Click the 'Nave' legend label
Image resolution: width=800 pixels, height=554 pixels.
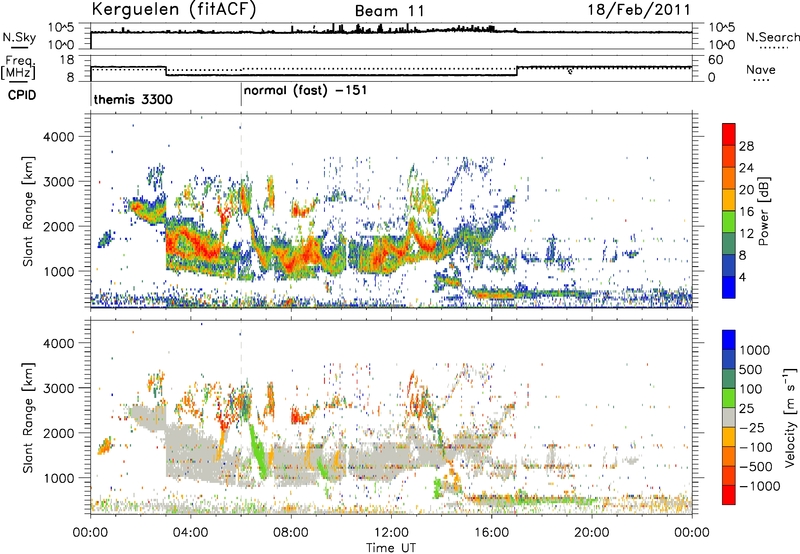[x=761, y=70]
